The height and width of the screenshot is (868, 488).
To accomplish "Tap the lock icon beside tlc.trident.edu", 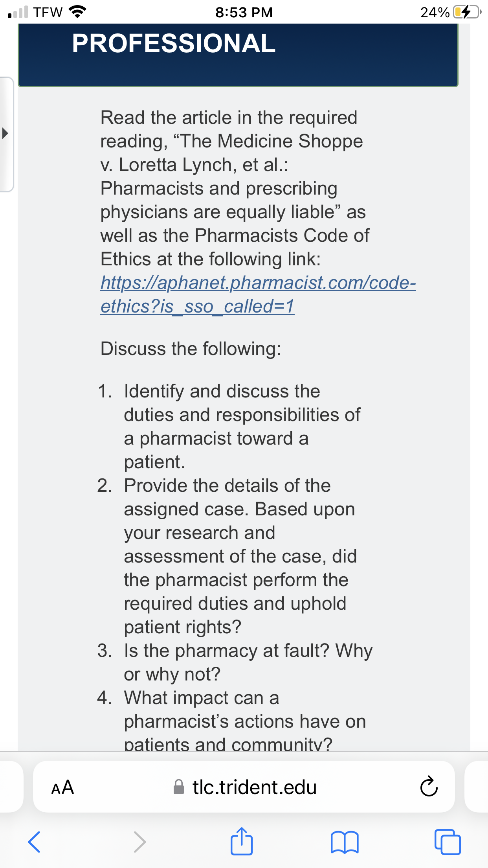I will click(x=179, y=787).
